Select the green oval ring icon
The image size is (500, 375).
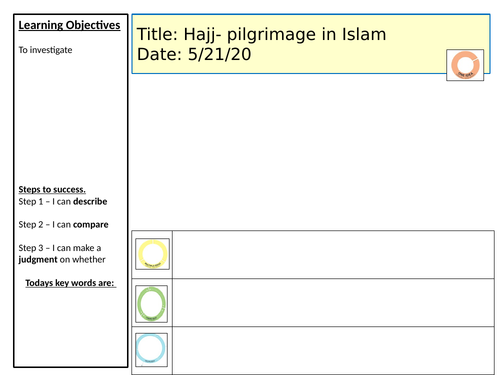pyautogui.click(x=151, y=304)
